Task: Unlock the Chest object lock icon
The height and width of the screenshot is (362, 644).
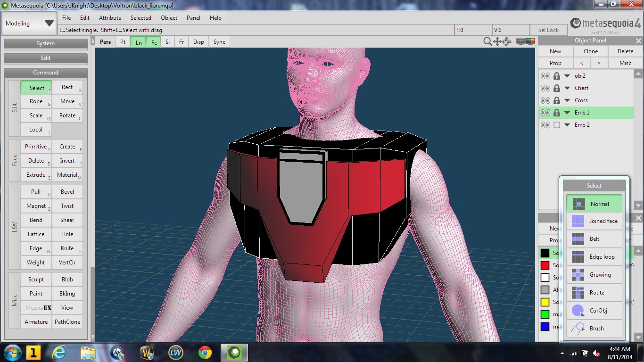Action: pyautogui.click(x=557, y=88)
